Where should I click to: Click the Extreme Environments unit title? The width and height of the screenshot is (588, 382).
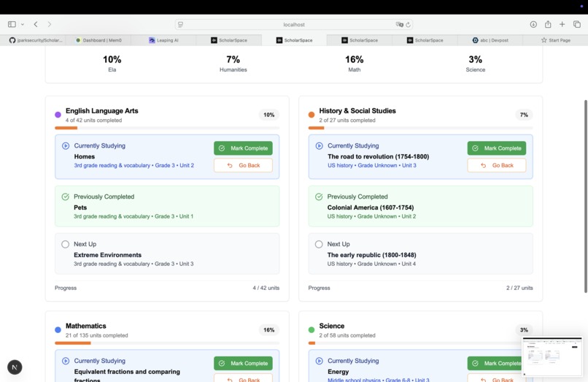point(108,255)
